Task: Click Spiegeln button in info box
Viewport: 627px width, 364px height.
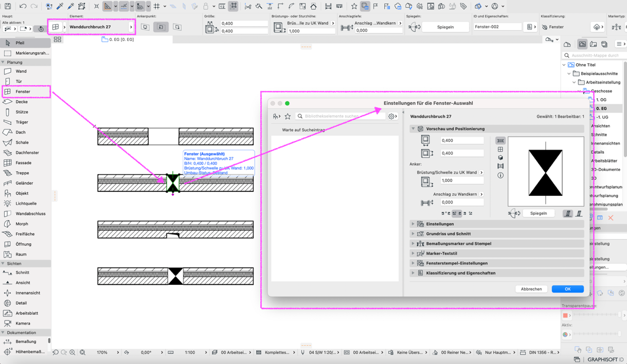Action: (445, 27)
